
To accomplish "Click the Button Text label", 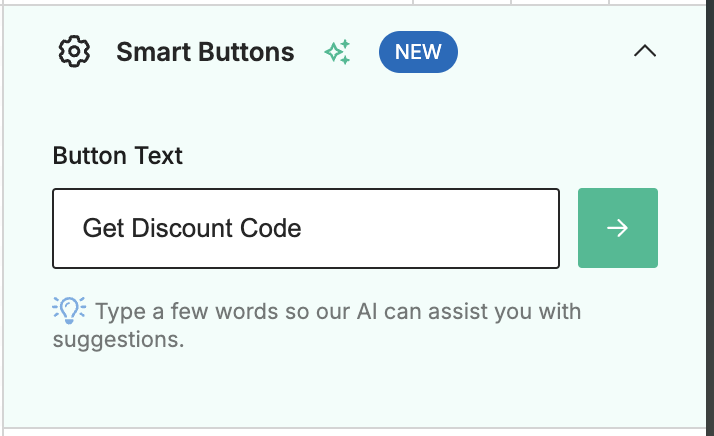I will [x=117, y=156].
